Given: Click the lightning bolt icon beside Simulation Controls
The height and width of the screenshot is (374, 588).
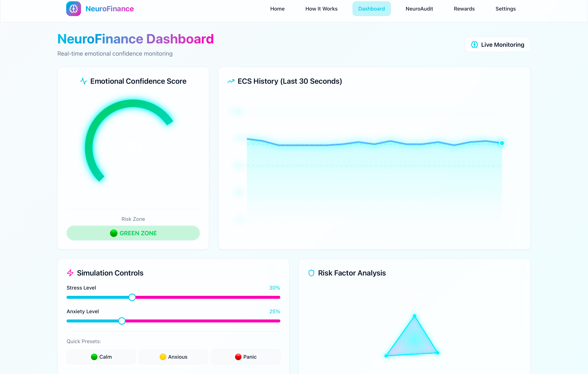Looking at the screenshot, I should 70,273.
